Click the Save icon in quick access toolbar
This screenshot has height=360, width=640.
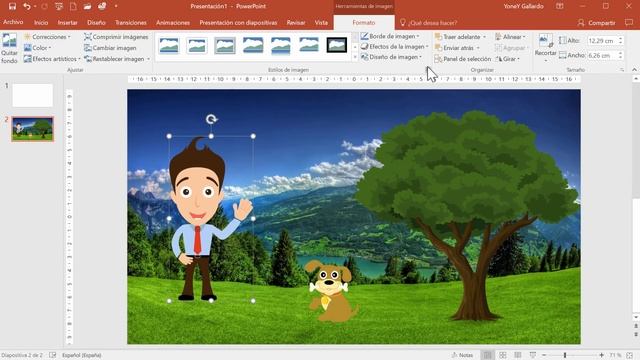[12, 6]
